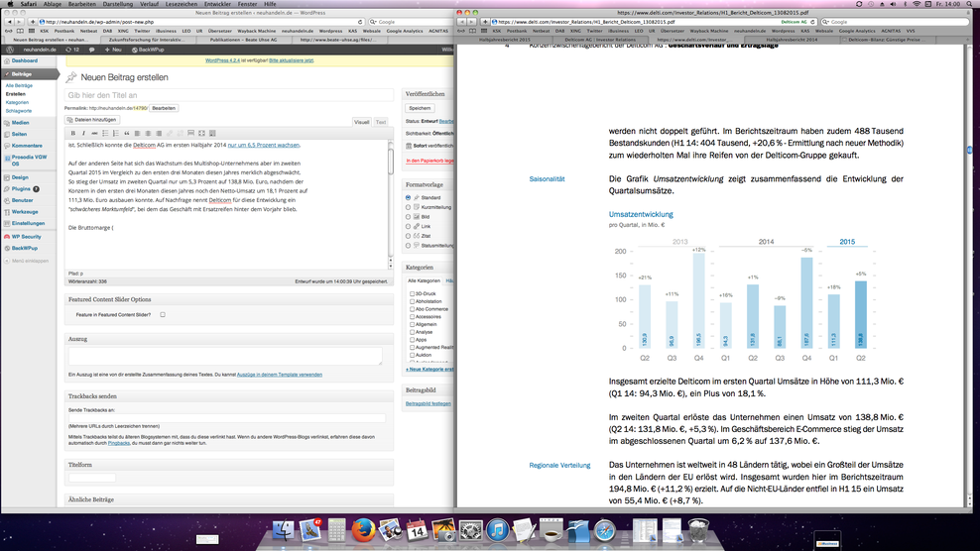The width and height of the screenshot is (980, 551).
Task: Open the 12 pending updates in the admin bar
Action: point(72,50)
